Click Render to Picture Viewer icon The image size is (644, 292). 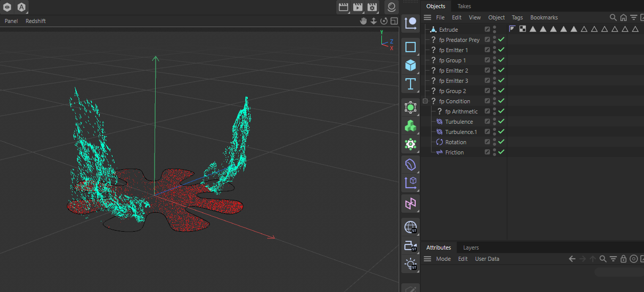click(357, 7)
